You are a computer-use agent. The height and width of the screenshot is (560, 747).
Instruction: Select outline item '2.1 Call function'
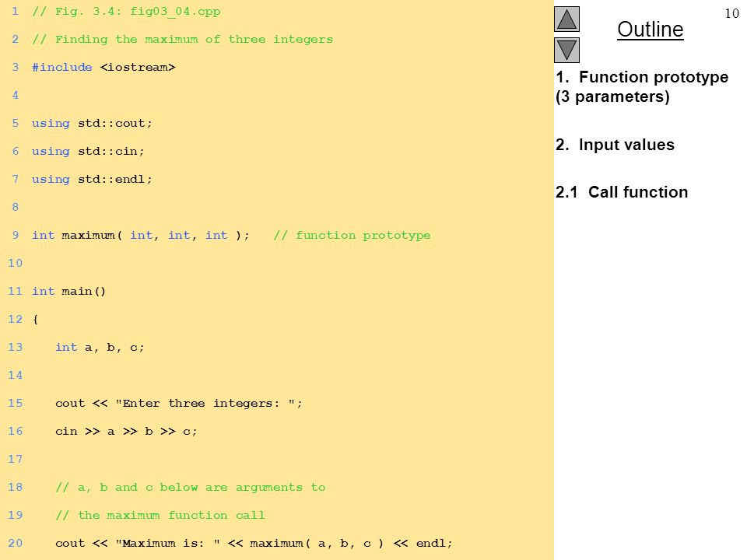[x=622, y=192]
